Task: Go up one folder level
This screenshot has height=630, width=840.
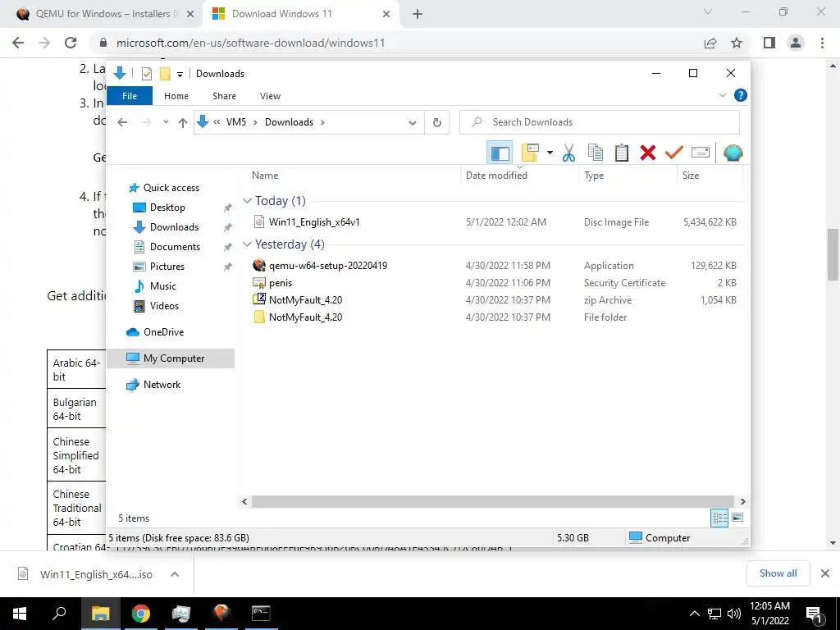Action: (183, 122)
